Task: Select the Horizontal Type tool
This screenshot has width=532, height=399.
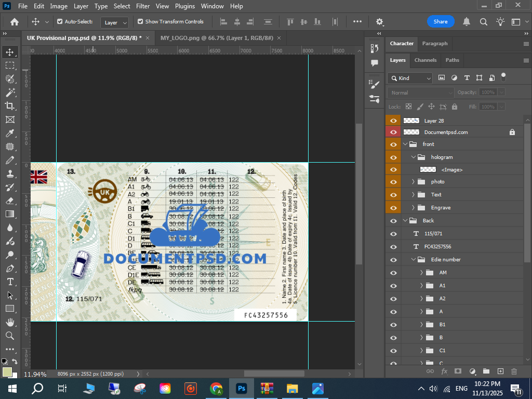Action: pos(10,282)
